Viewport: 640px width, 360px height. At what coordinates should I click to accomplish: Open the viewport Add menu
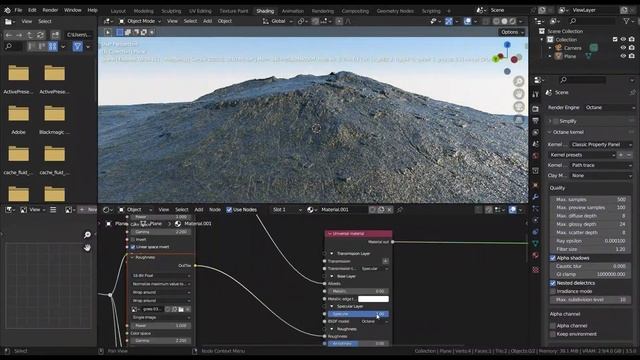tap(207, 21)
